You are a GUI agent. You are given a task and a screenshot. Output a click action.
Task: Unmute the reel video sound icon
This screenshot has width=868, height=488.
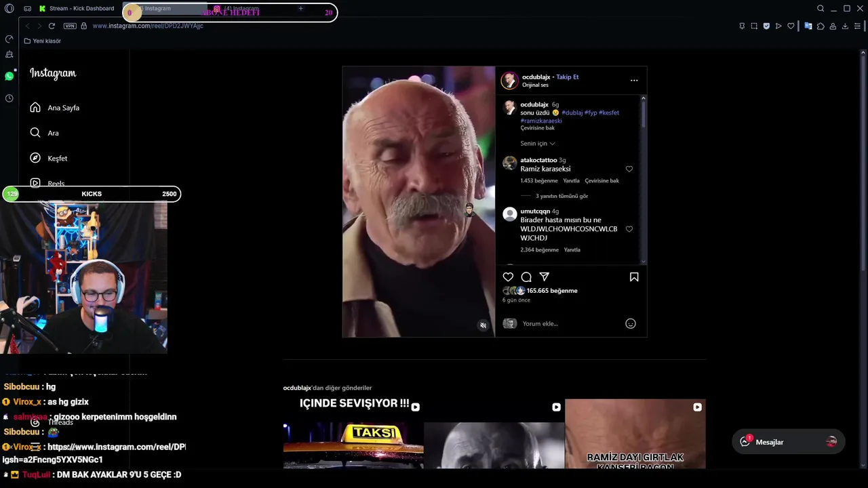[x=483, y=325]
